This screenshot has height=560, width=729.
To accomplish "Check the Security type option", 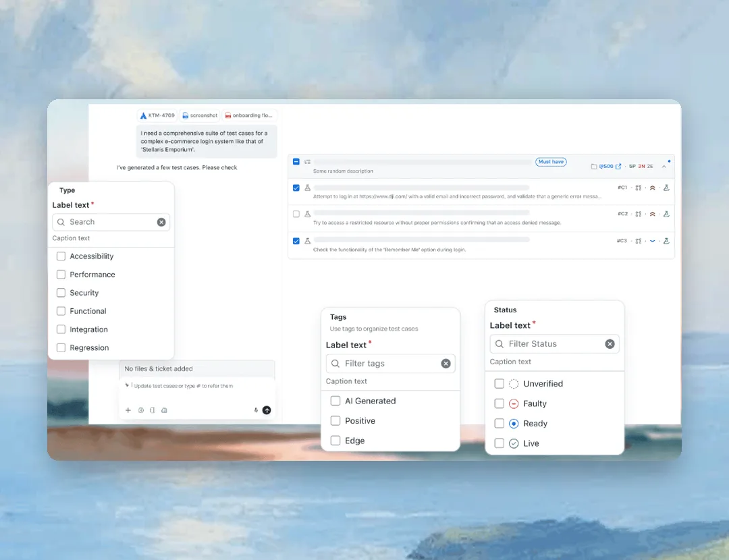I will [61, 293].
